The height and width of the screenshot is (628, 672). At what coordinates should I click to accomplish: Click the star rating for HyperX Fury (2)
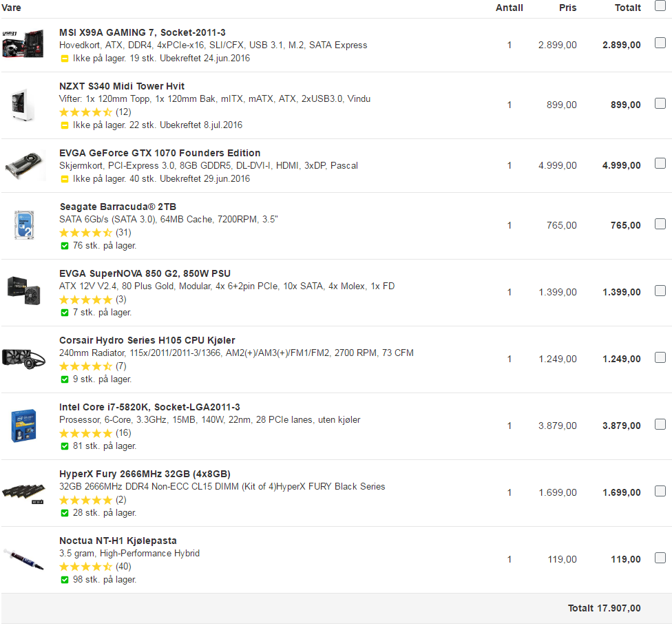click(85, 500)
